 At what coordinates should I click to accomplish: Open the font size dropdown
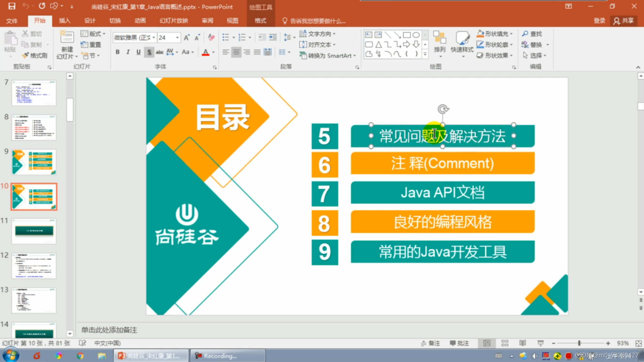pyautogui.click(x=177, y=37)
